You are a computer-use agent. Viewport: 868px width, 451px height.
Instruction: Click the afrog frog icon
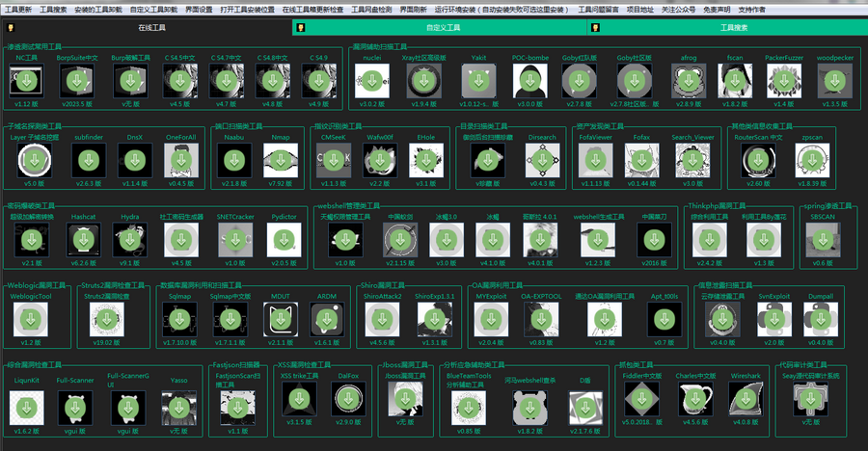689,81
